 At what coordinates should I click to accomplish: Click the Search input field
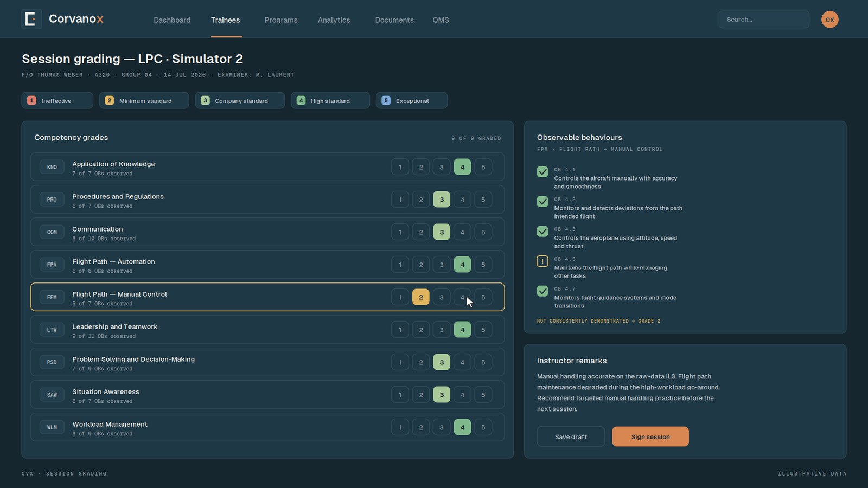point(764,20)
